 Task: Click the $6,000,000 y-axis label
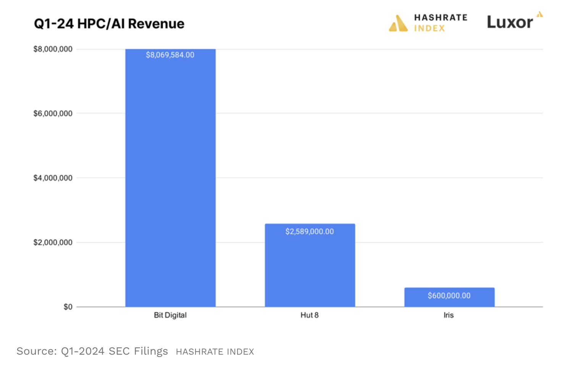click(x=53, y=114)
